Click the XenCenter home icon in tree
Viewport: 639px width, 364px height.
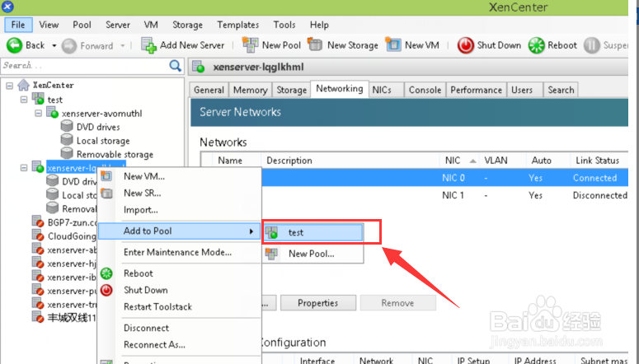click(23, 85)
